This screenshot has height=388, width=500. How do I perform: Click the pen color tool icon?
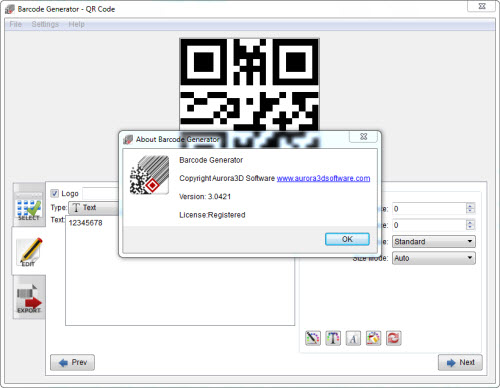coord(313,338)
